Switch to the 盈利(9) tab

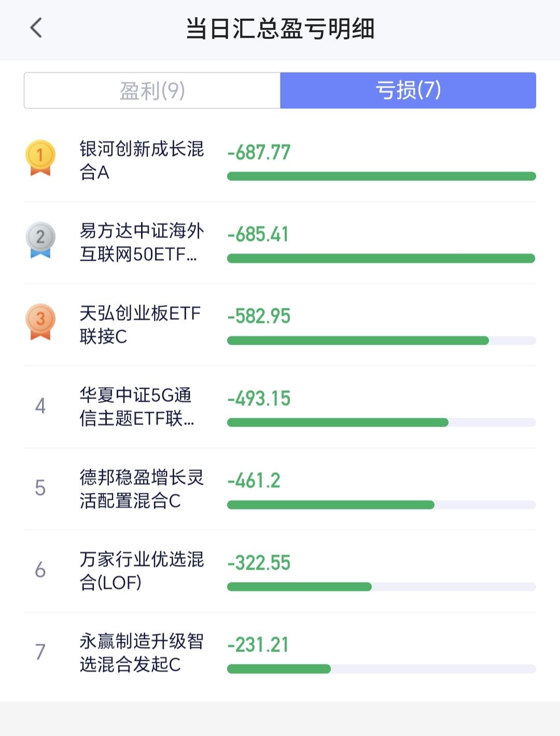coord(152,91)
